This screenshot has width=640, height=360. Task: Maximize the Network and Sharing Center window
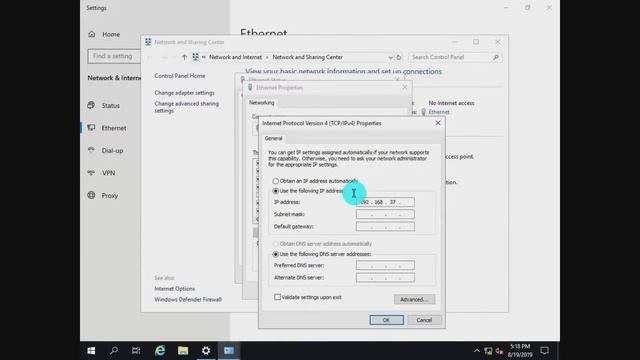click(x=476, y=42)
